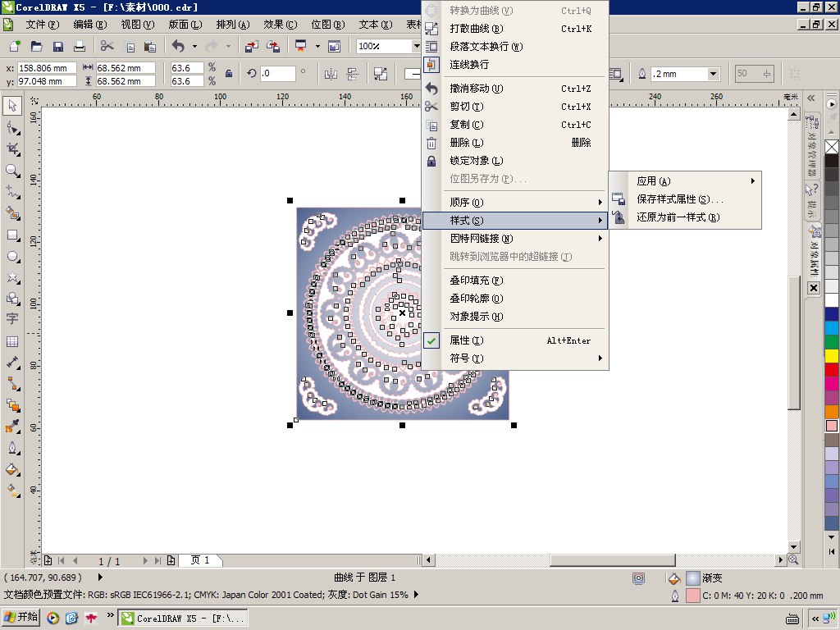This screenshot has height=630, width=840.
Task: Click the Save disk icon
Action: click(58, 47)
